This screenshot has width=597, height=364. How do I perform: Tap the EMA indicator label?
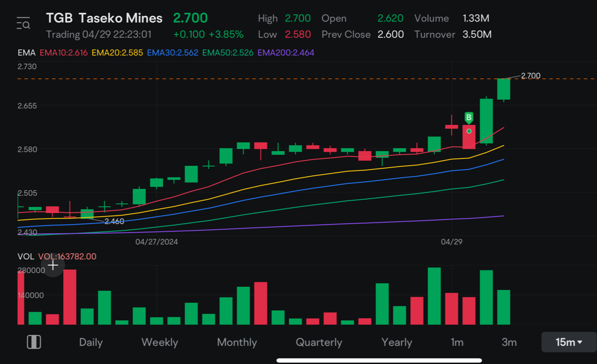tap(26, 53)
